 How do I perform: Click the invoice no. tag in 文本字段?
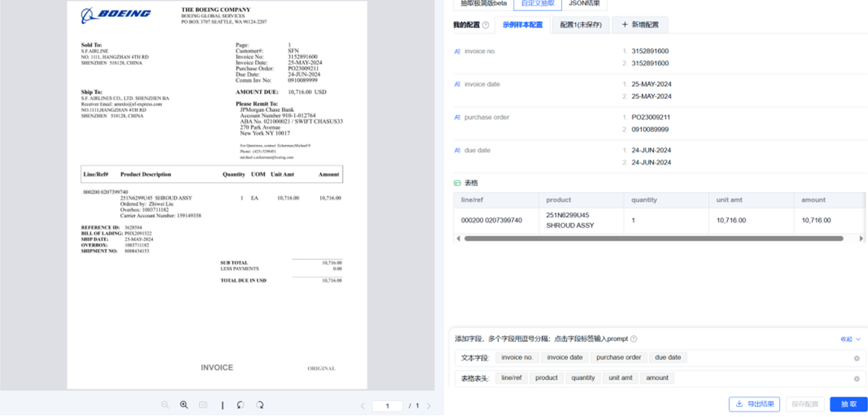[517, 357]
